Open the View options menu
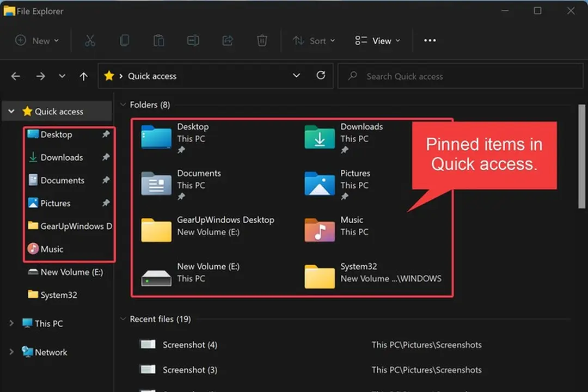 (377, 40)
